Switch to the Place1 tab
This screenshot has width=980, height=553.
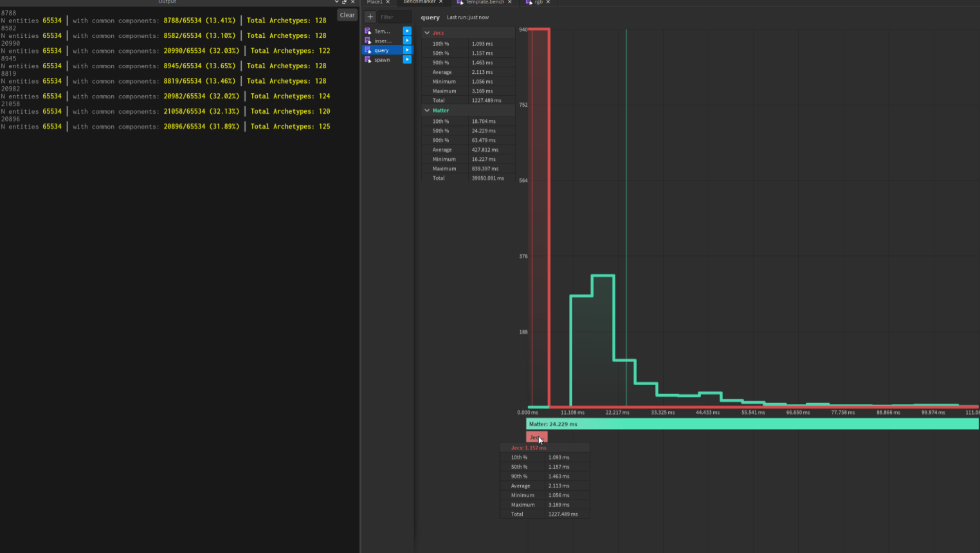(x=374, y=3)
